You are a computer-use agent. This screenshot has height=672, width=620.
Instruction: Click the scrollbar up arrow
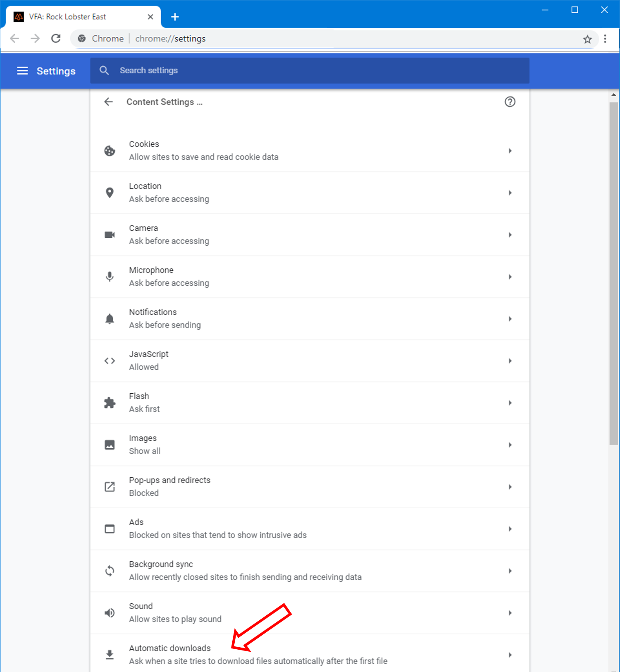tap(614, 95)
